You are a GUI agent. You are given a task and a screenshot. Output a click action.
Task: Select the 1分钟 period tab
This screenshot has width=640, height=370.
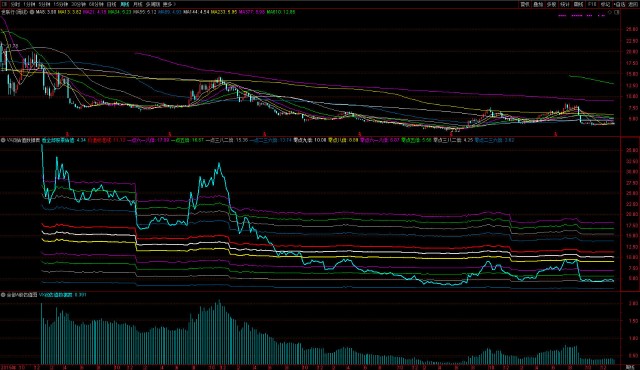[x=29, y=4]
